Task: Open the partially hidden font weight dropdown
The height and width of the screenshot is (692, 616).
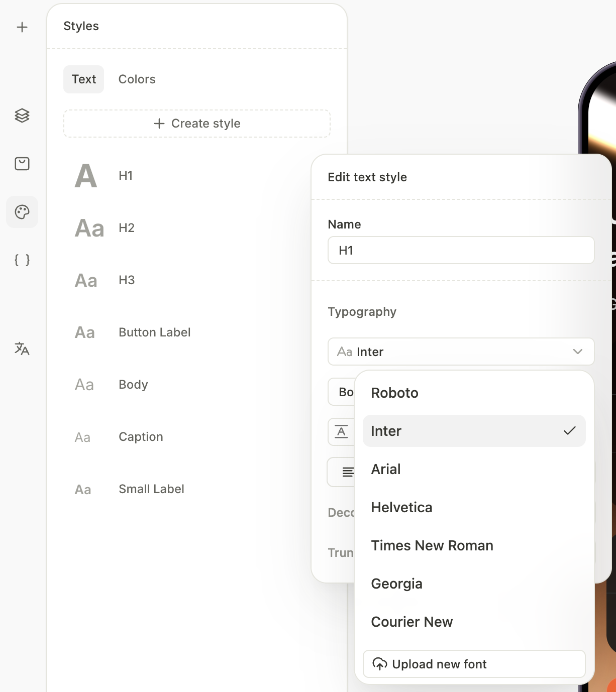Action: point(342,392)
